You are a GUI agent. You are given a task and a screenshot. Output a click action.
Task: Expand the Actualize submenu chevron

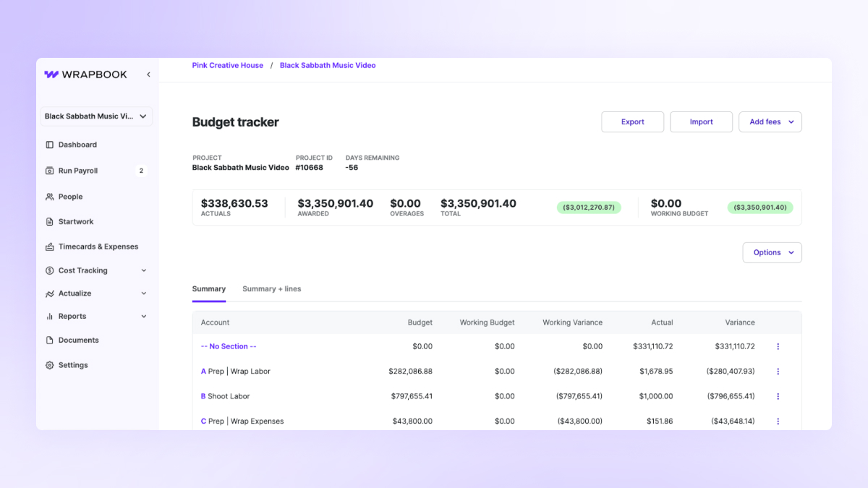click(143, 294)
